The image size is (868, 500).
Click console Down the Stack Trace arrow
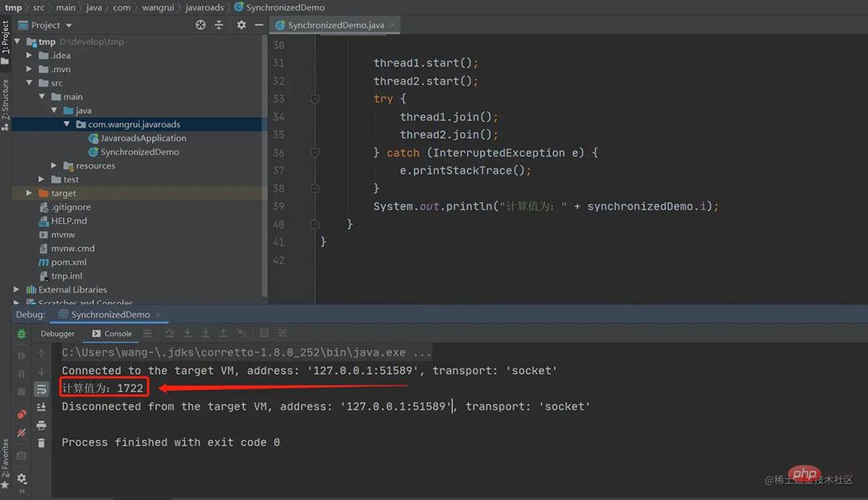(x=41, y=371)
